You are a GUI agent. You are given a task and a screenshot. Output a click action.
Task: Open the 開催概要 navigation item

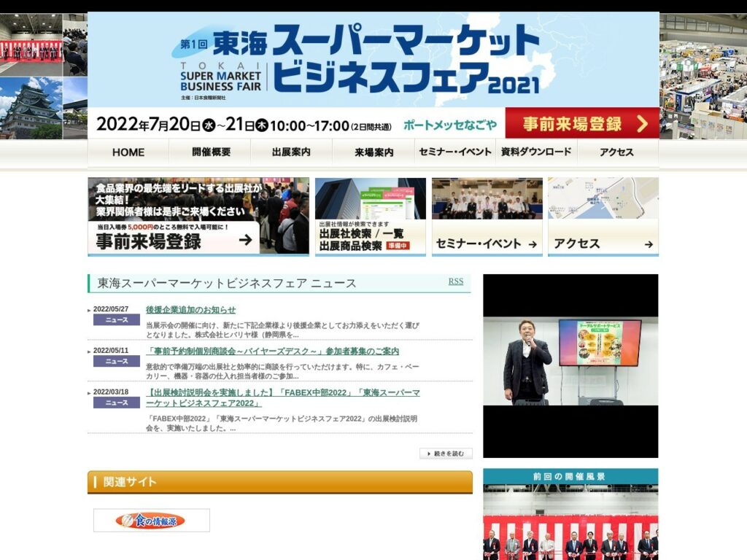click(x=211, y=152)
